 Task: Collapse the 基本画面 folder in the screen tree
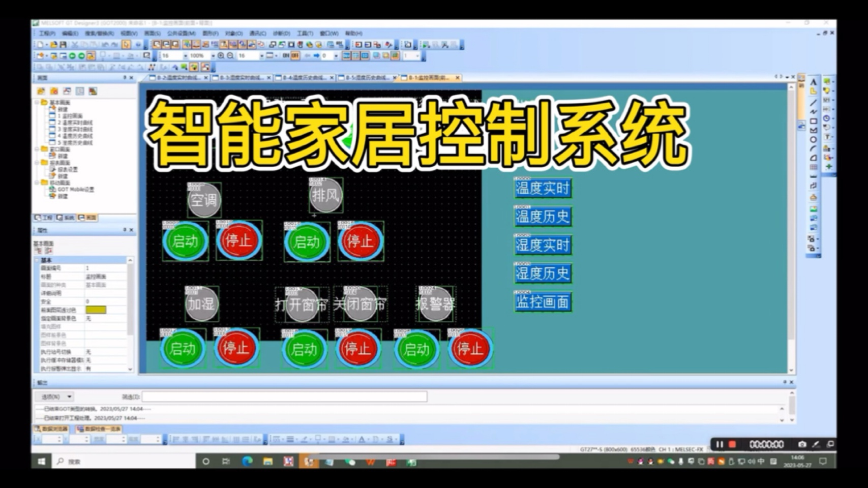36,102
